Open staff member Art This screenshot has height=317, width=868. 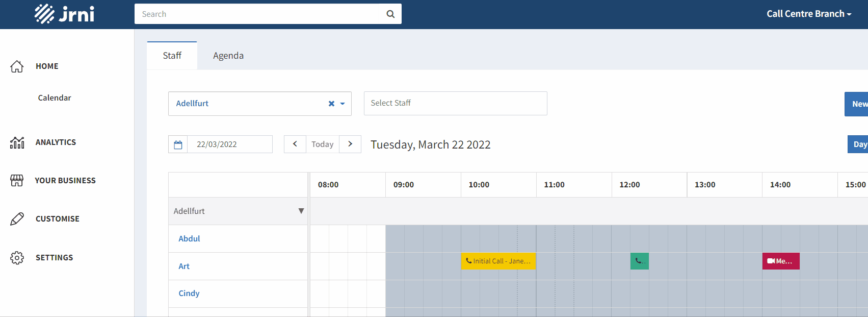pos(184,266)
